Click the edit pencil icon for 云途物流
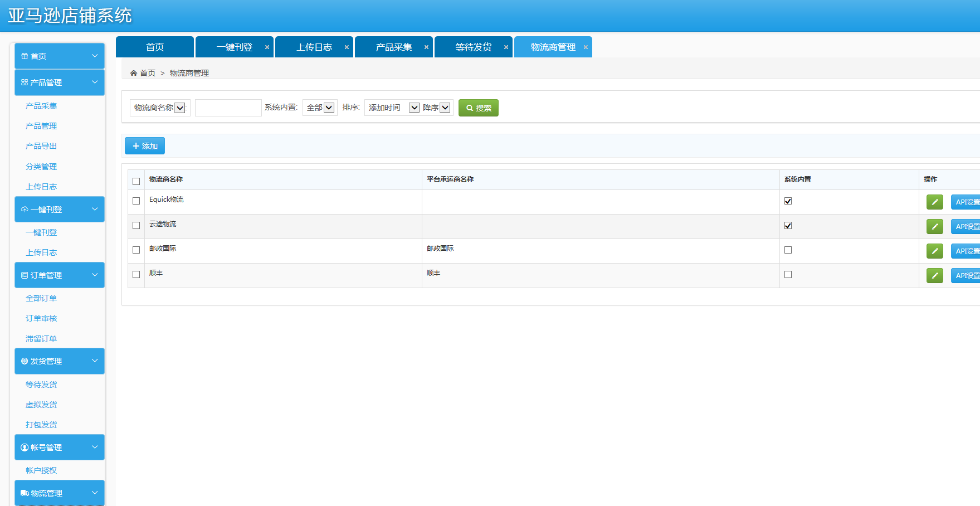Viewport: 980px width, 506px height. 934,226
